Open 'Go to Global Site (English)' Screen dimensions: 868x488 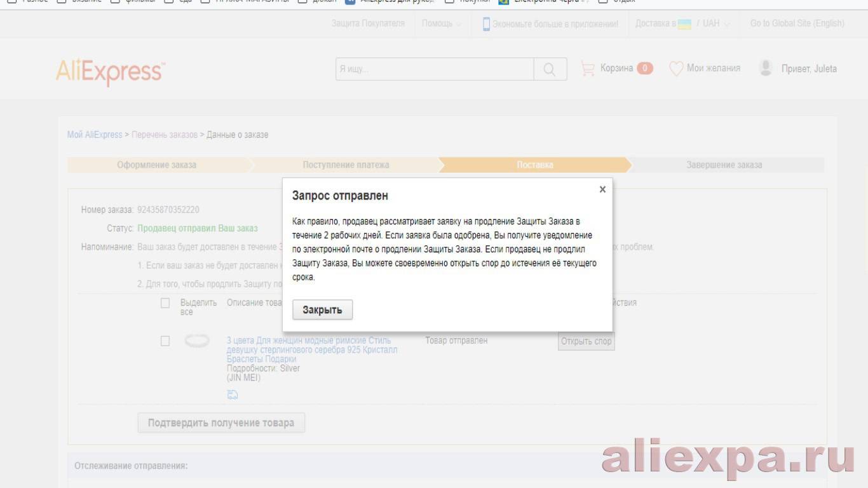pyautogui.click(x=797, y=24)
